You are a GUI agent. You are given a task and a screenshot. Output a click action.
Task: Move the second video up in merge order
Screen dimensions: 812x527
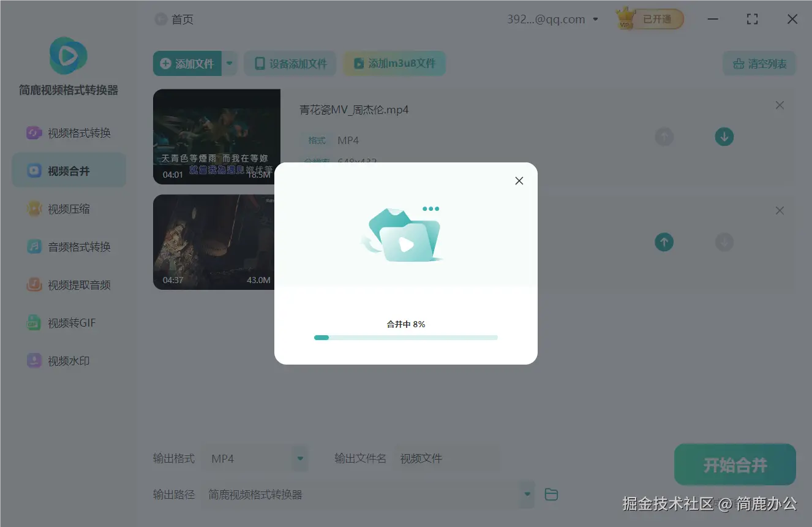(x=664, y=242)
